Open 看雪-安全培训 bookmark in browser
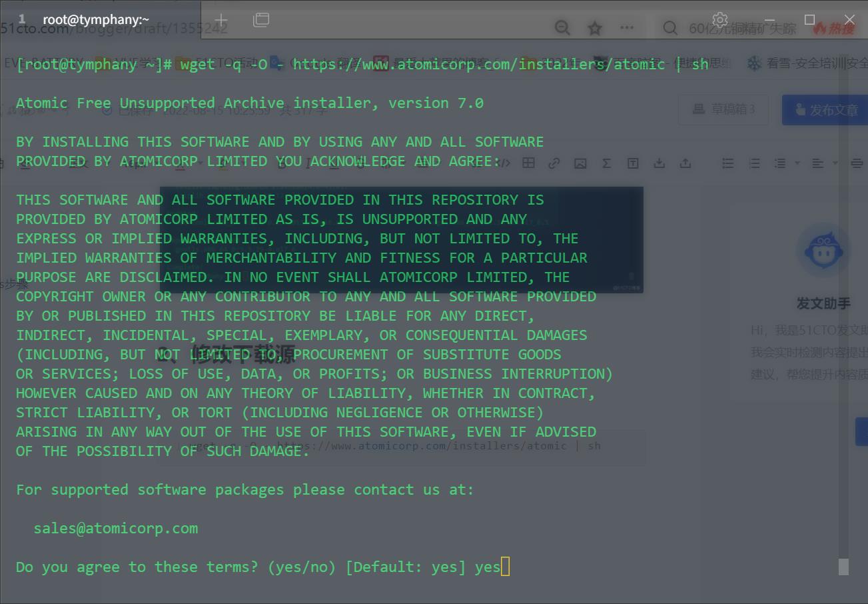868x604 pixels. pyautogui.click(x=807, y=63)
